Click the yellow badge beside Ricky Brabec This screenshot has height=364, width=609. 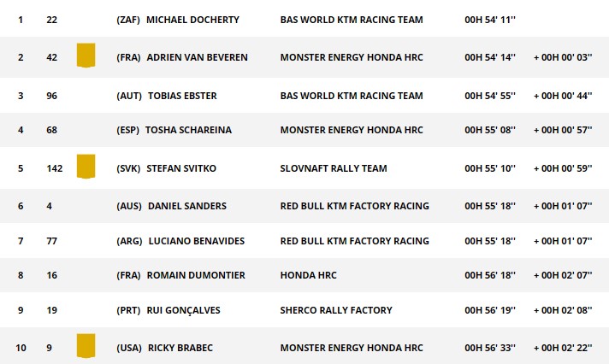pyautogui.click(x=86, y=345)
